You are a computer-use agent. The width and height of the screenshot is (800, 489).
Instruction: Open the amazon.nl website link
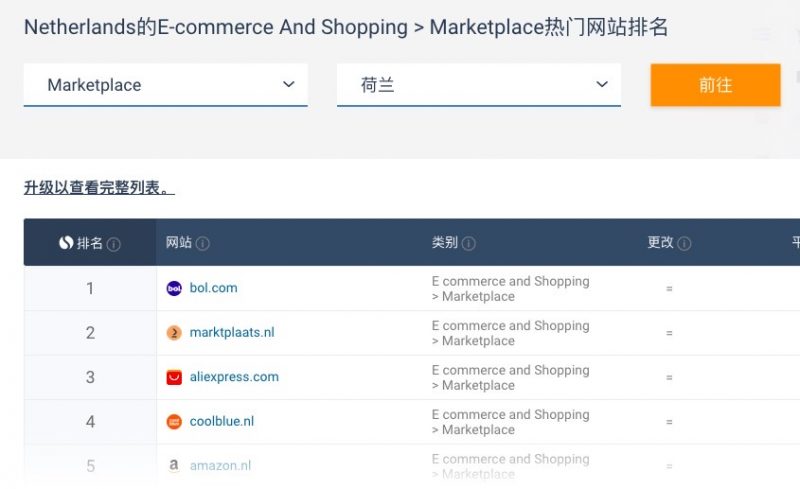pos(220,466)
